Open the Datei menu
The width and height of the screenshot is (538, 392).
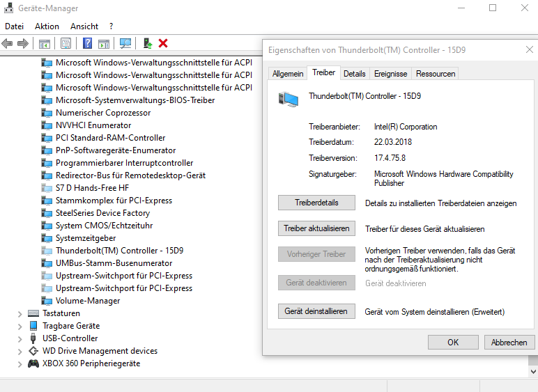[15, 26]
